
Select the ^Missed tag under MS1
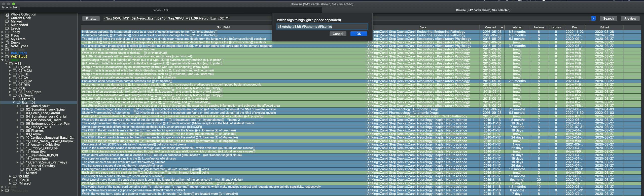tap(24, 184)
